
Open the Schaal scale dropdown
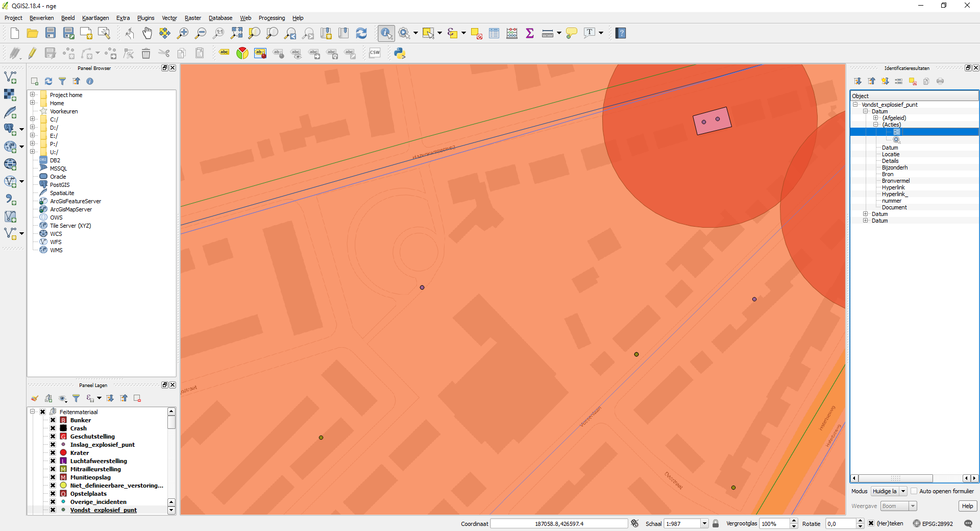tap(704, 523)
